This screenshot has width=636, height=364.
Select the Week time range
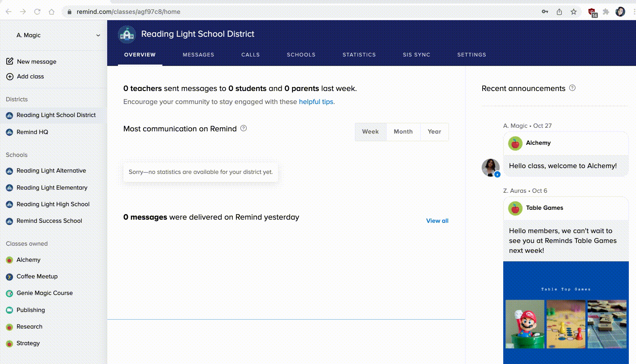(370, 132)
